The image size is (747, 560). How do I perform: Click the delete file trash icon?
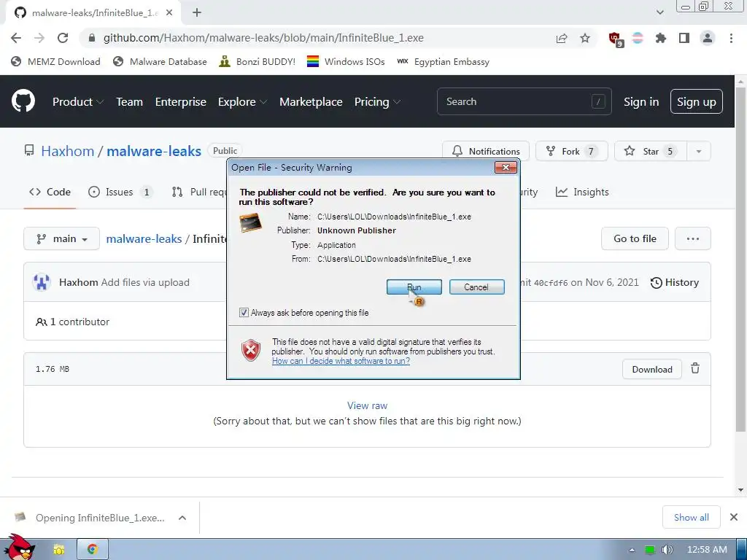(695, 368)
